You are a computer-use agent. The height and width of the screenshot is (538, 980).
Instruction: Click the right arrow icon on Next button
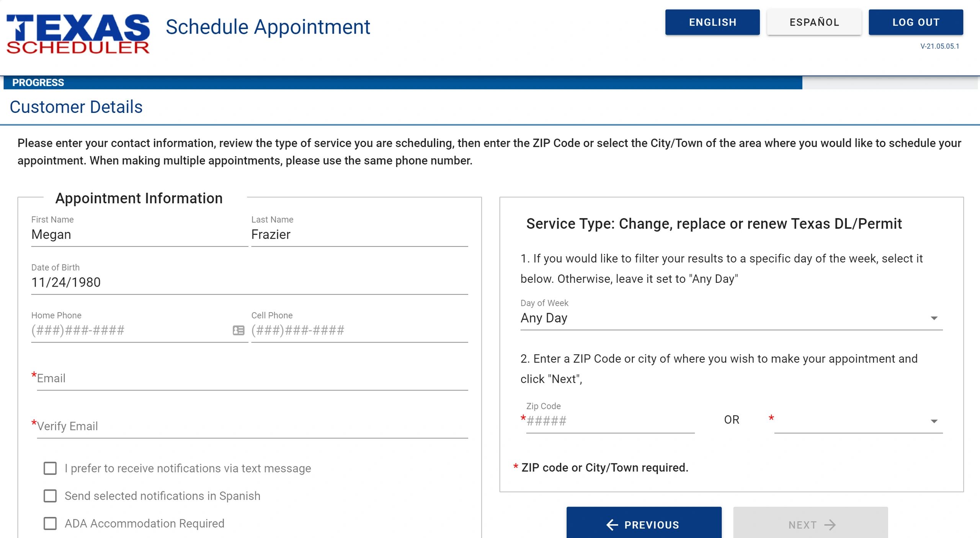pyautogui.click(x=830, y=525)
